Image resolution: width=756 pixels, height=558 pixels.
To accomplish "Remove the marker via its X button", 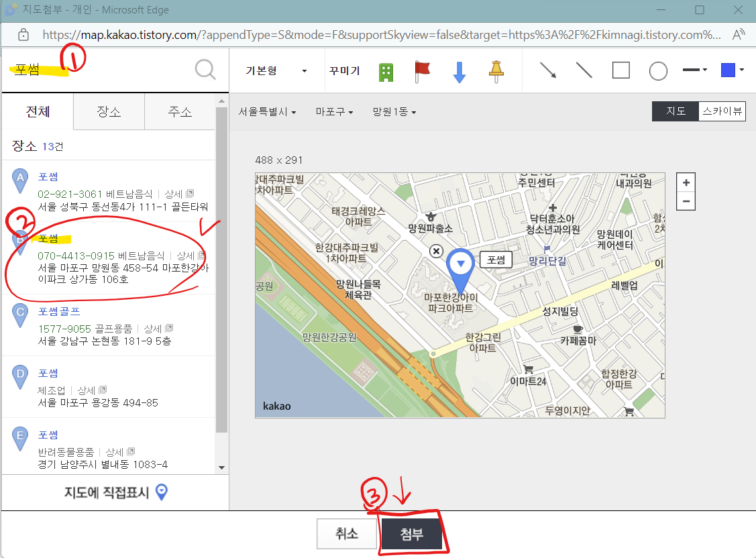I will [436, 251].
